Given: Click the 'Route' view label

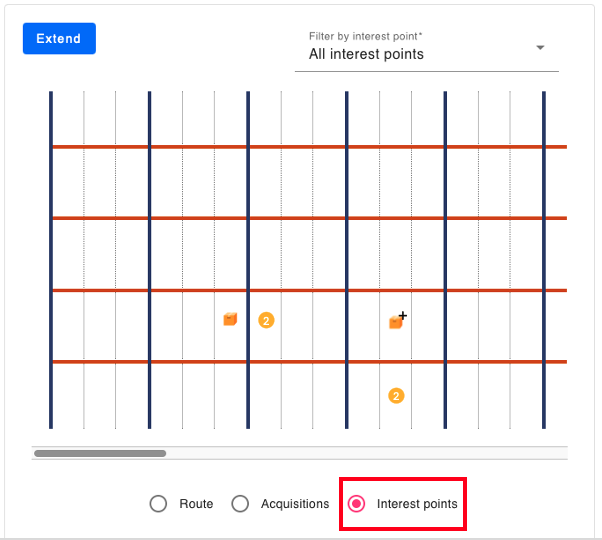Looking at the screenshot, I should pos(196,504).
